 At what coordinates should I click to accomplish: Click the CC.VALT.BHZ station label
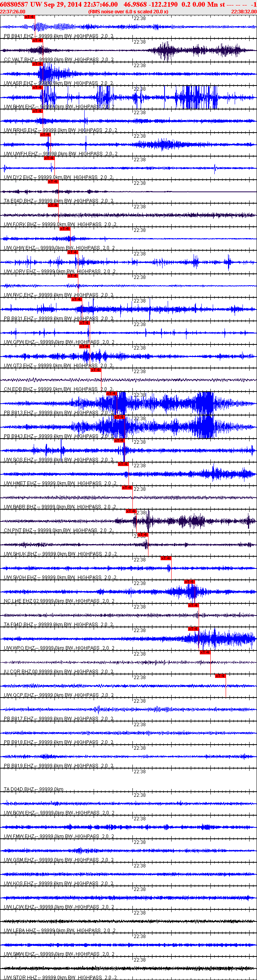19,60
